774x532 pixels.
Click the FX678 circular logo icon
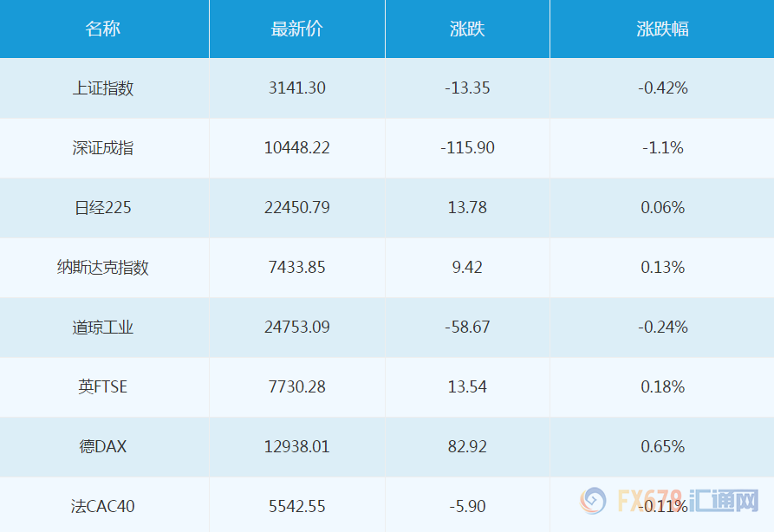point(595,501)
